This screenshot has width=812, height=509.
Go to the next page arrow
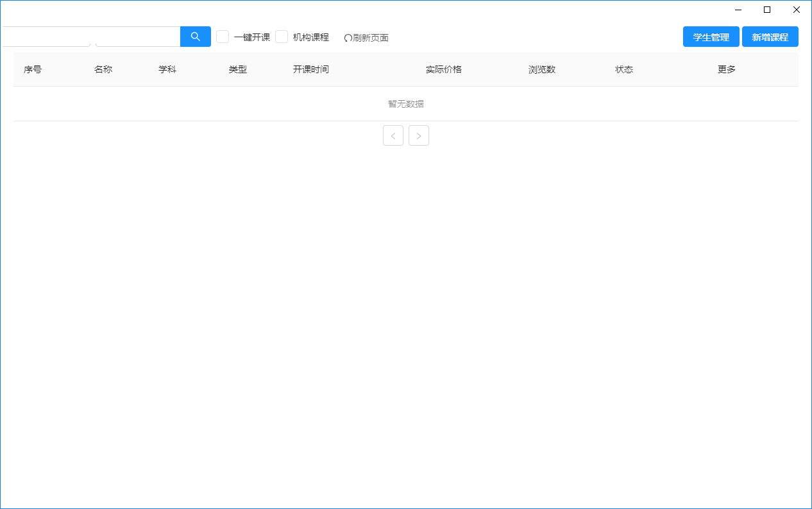tap(419, 135)
